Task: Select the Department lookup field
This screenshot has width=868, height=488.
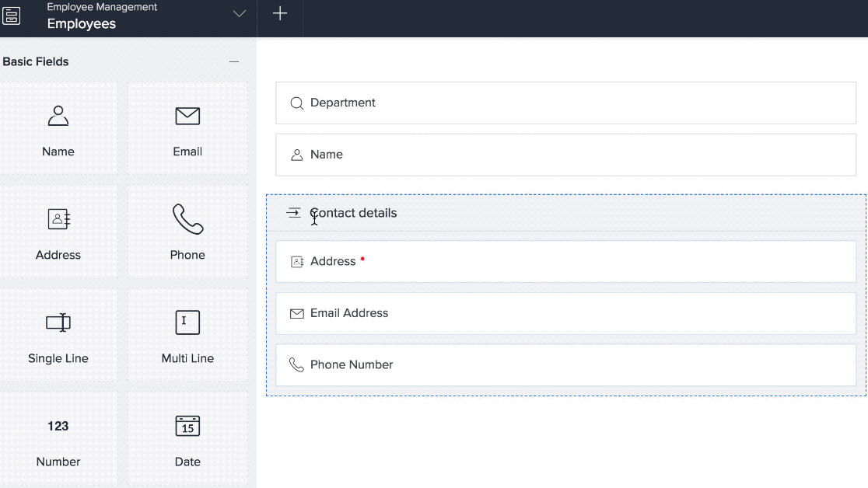Action: [565, 103]
